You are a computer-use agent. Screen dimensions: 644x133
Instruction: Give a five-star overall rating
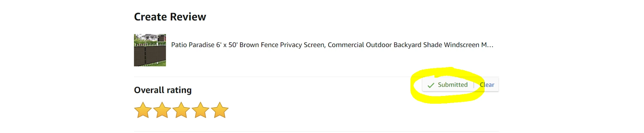(x=220, y=110)
